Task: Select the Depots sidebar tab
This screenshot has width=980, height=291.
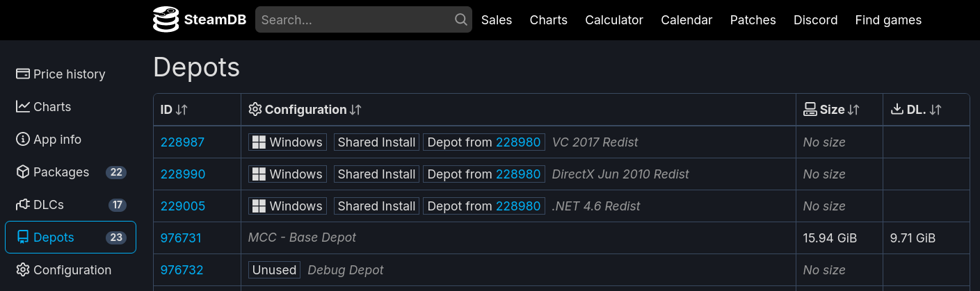Action: pyautogui.click(x=70, y=237)
